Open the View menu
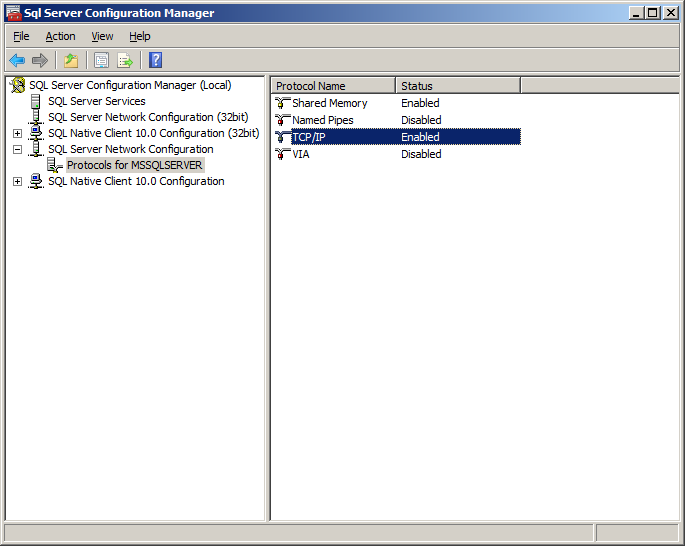The image size is (685, 546). click(102, 36)
